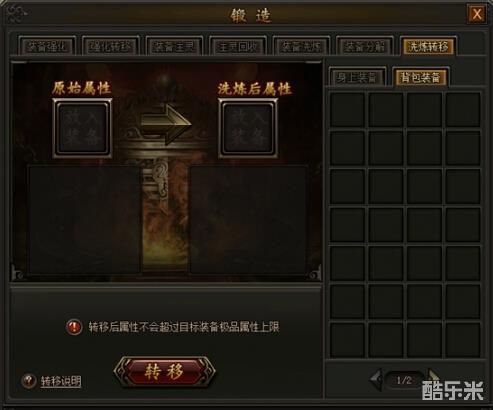This screenshot has width=493, height=410.
Task: Close the 锻造 window
Action: (x=477, y=14)
